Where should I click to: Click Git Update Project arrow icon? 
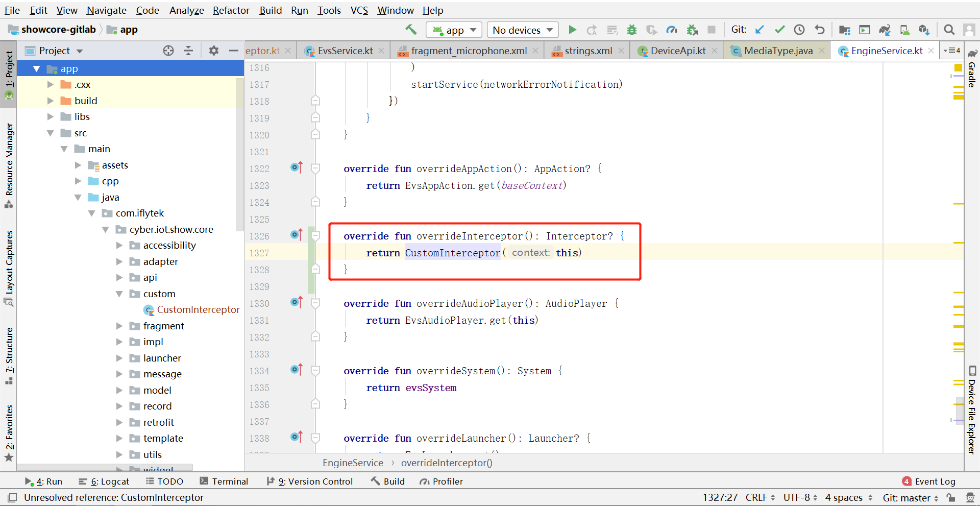759,30
